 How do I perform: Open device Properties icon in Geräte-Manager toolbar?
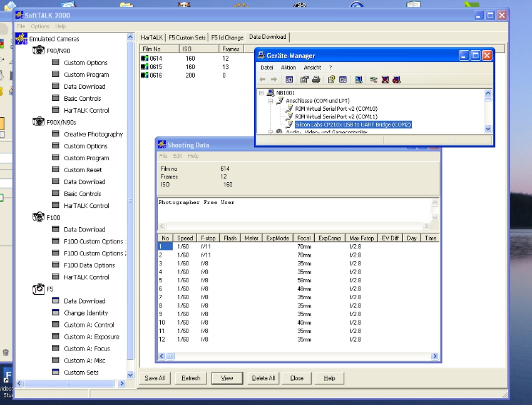[x=304, y=79]
